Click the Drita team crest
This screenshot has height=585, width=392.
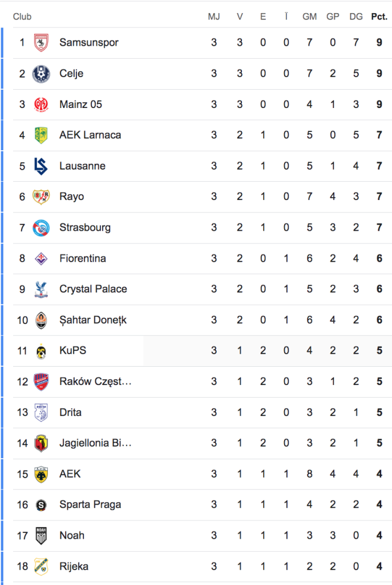(41, 412)
